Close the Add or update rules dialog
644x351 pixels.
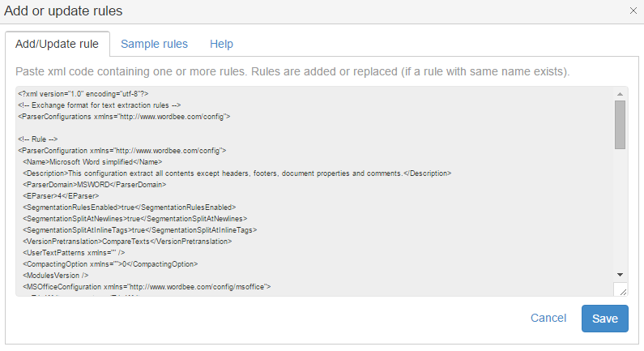click(633, 11)
